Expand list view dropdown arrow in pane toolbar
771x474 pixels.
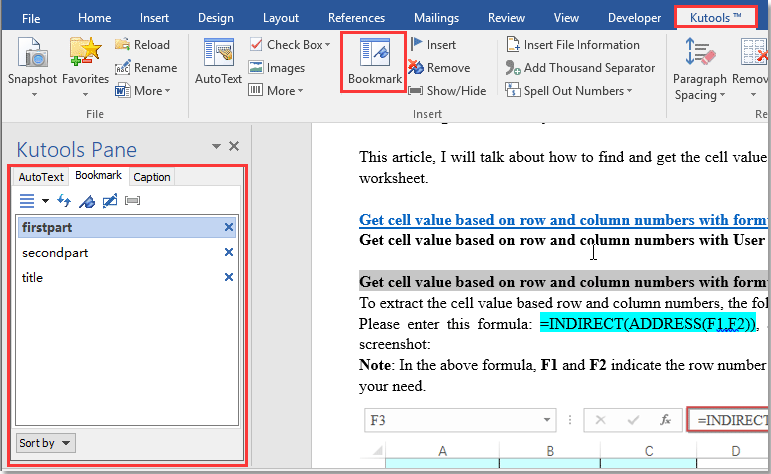[45, 201]
